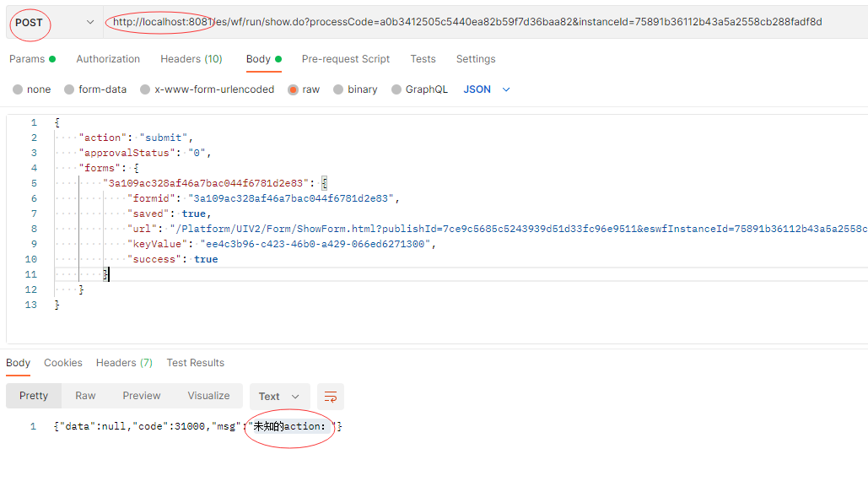
Task: Click the "saved" true value on line 7
Action: (x=194, y=214)
